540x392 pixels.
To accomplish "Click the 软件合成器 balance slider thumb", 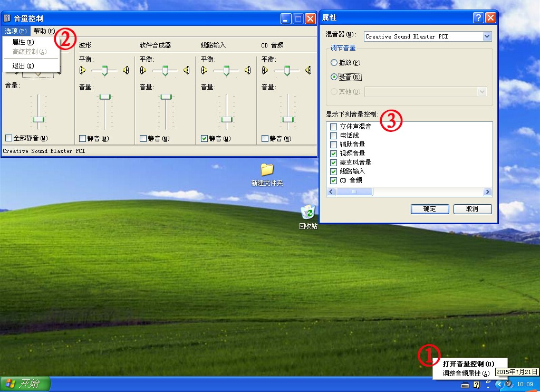I will 165,71.
